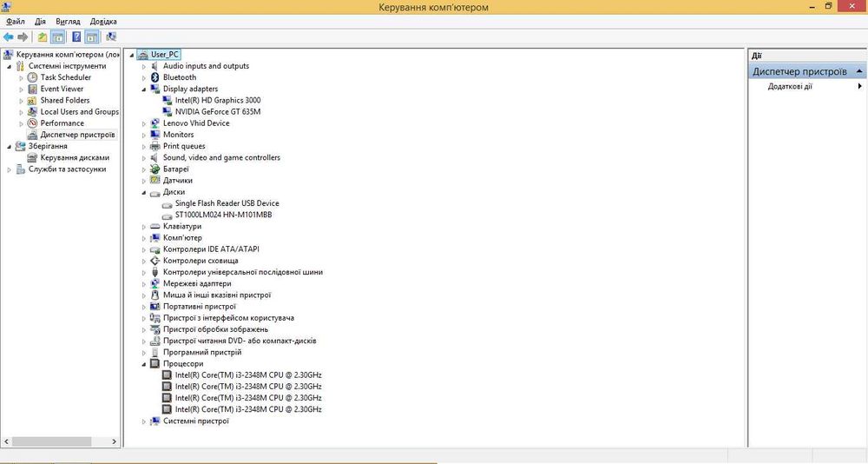
Task: Collapse the Диспетчер пристроїв actions section arrow
Action: click(859, 71)
